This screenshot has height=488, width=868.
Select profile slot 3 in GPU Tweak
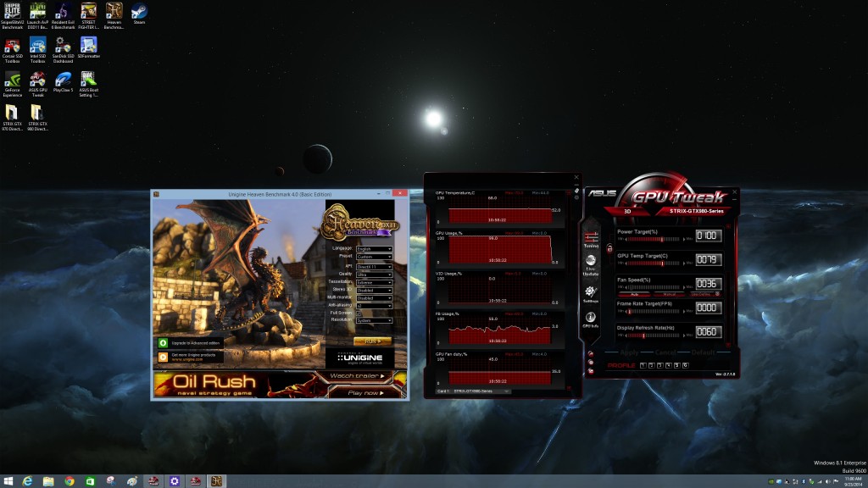(x=659, y=366)
